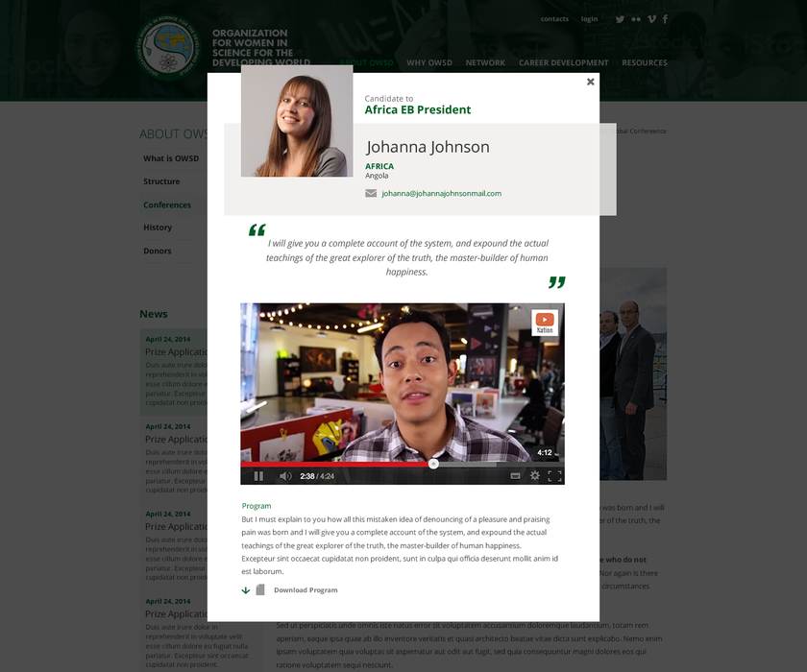Viewport: 807px width, 672px height.
Task: Open the Flickr icon in header
Action: point(636,19)
